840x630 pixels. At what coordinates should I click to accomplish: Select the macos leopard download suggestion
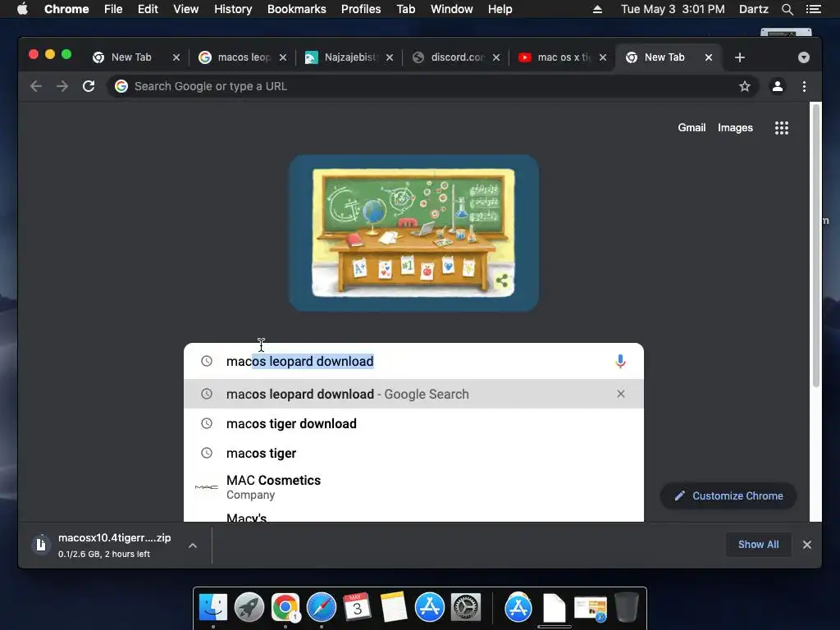tap(413, 394)
